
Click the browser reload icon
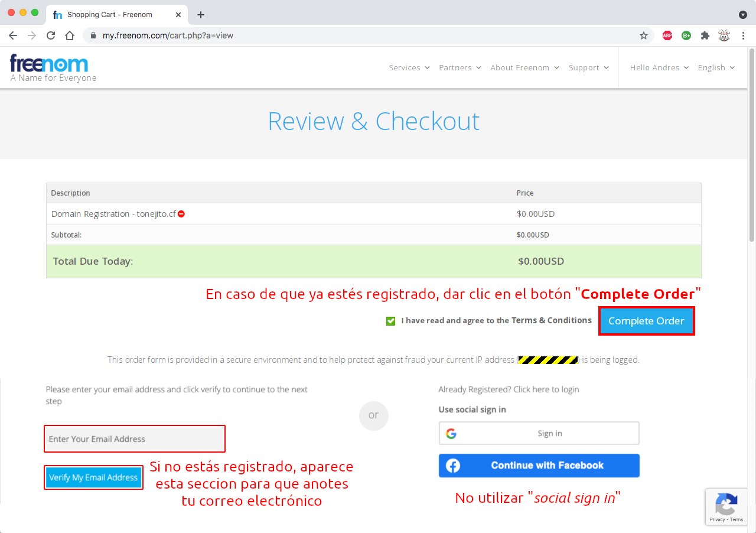click(x=51, y=35)
